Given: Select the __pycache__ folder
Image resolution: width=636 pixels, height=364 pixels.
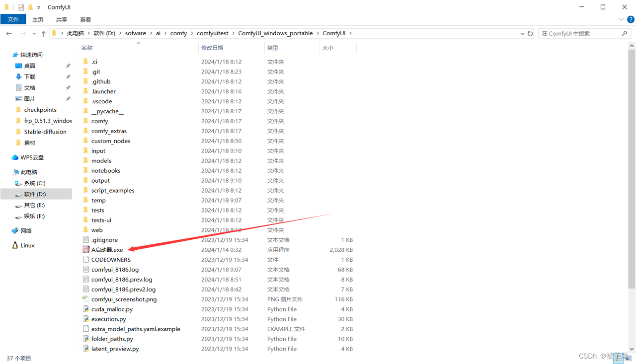Looking at the screenshot, I should pos(107,111).
